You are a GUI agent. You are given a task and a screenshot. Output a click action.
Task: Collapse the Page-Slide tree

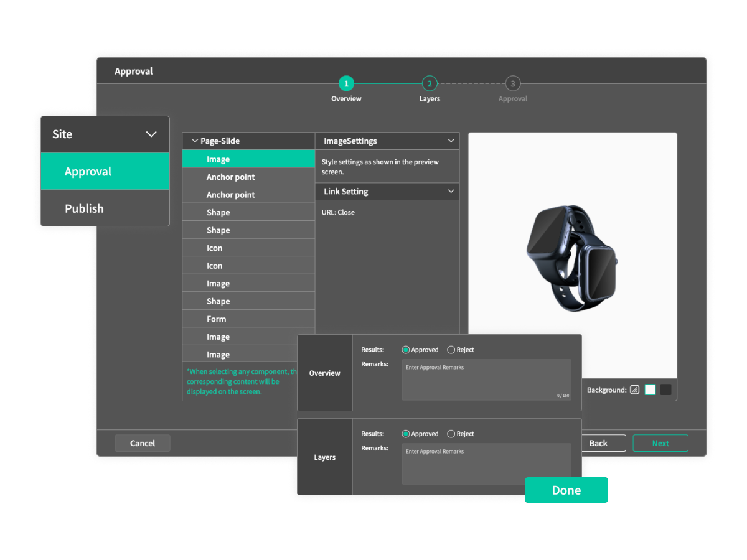tap(195, 141)
